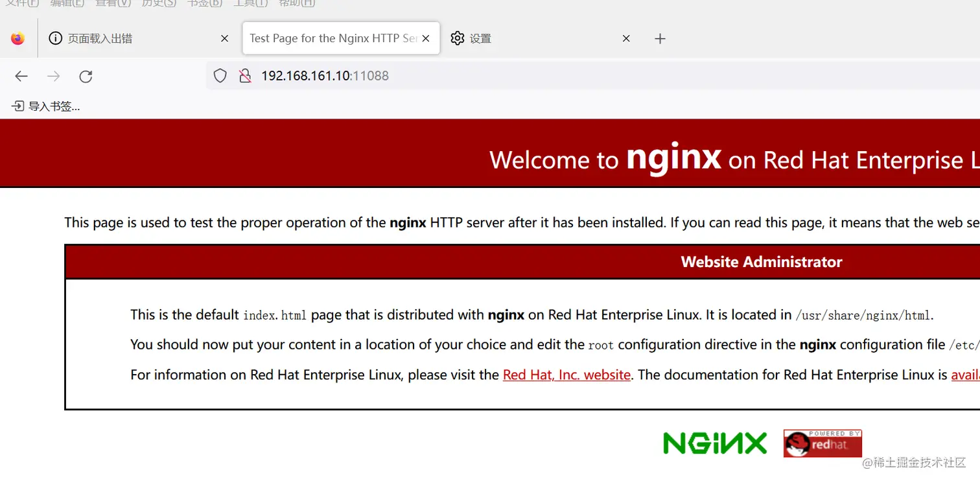Open the 文件 menu
Image resolution: width=980 pixels, height=483 pixels.
[22, 3]
